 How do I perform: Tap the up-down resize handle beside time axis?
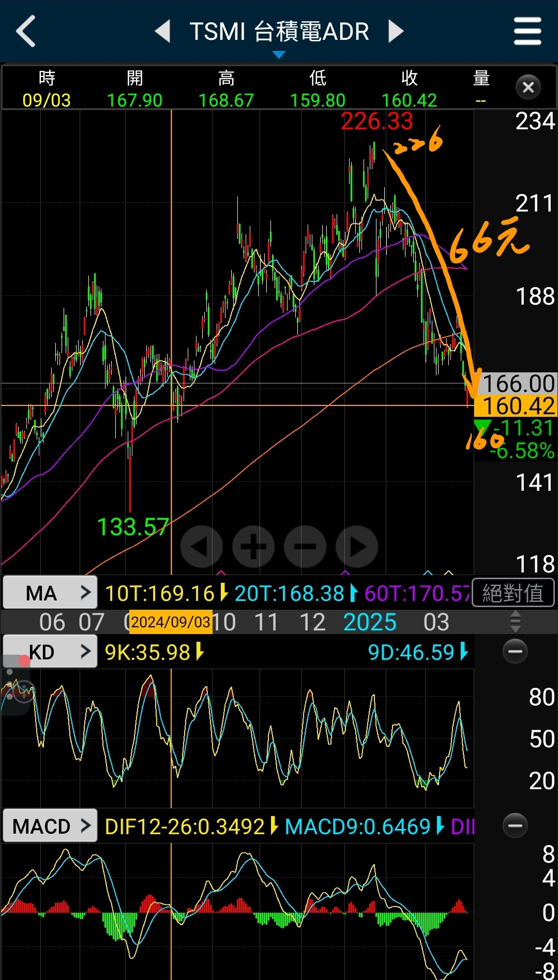(x=515, y=622)
